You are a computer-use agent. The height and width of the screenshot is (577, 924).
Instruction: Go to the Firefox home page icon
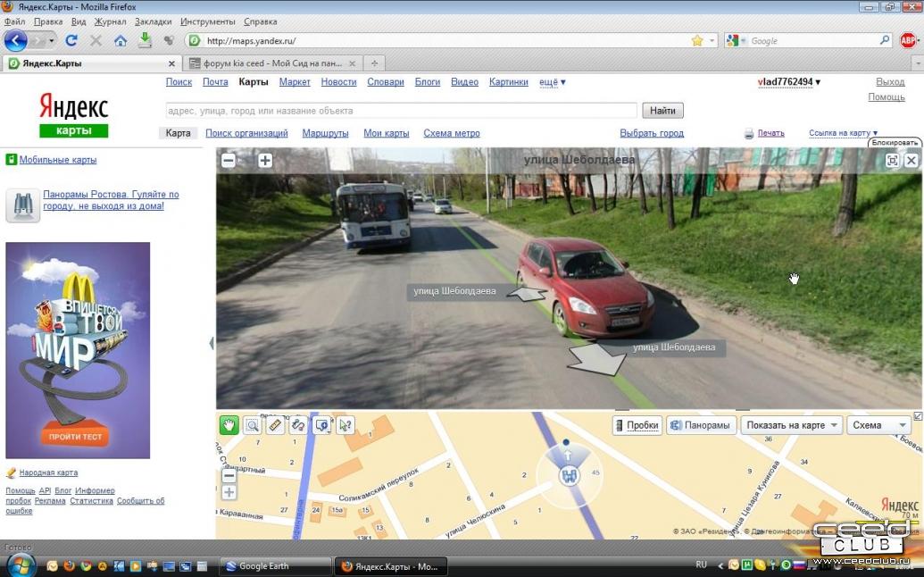(121, 41)
